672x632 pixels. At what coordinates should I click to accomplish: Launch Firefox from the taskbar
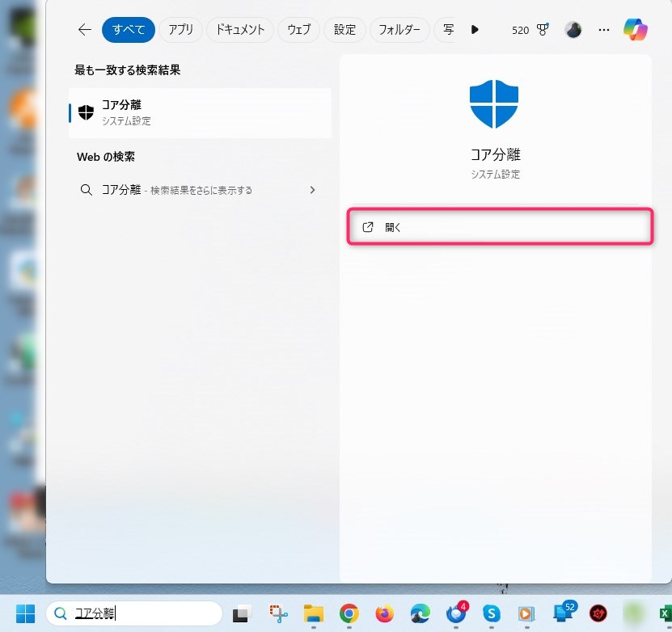coord(385,614)
